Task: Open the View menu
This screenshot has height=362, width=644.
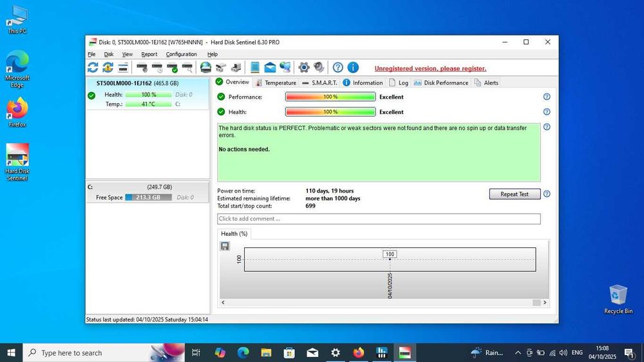Action: pyautogui.click(x=128, y=54)
